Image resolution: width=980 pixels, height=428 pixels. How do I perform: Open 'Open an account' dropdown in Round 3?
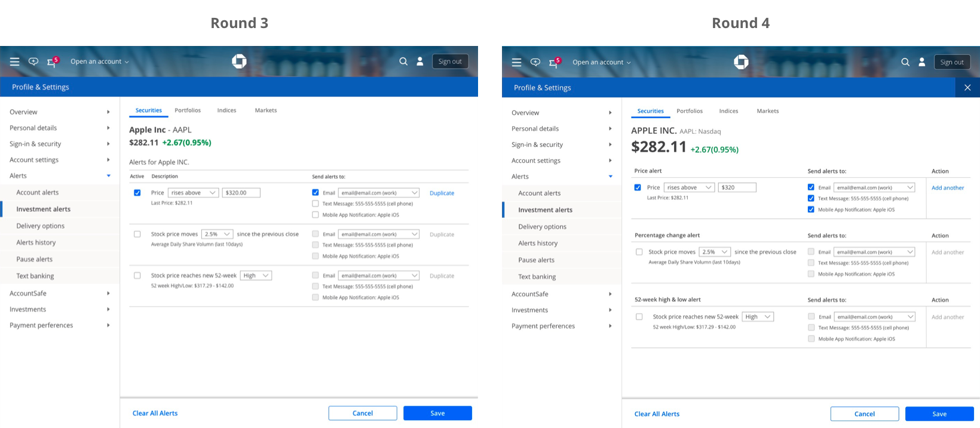[99, 61]
